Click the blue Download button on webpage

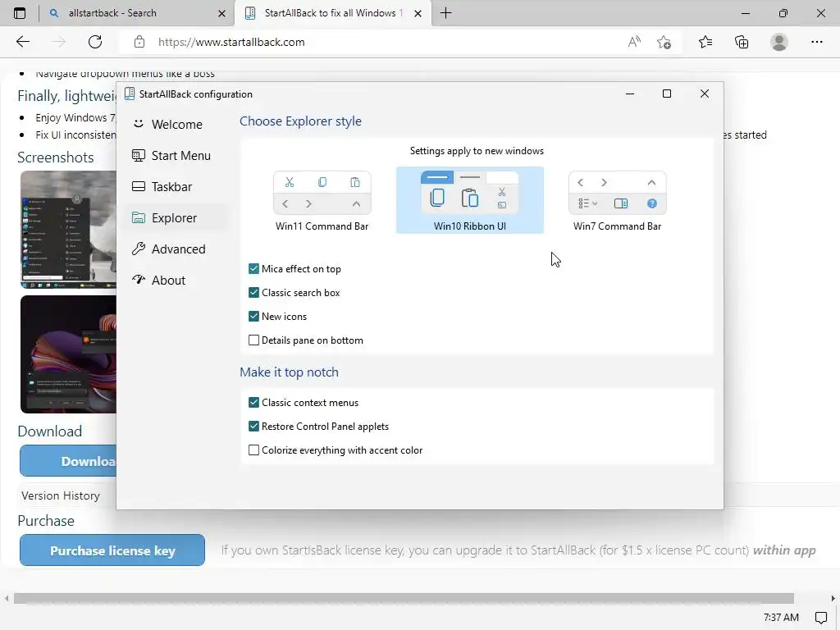coord(68,461)
